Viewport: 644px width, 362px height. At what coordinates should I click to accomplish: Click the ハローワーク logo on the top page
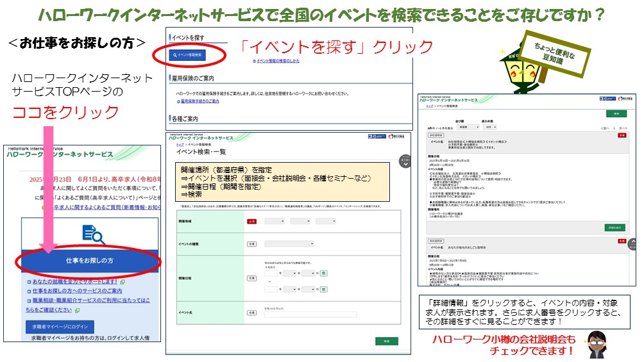[60, 152]
